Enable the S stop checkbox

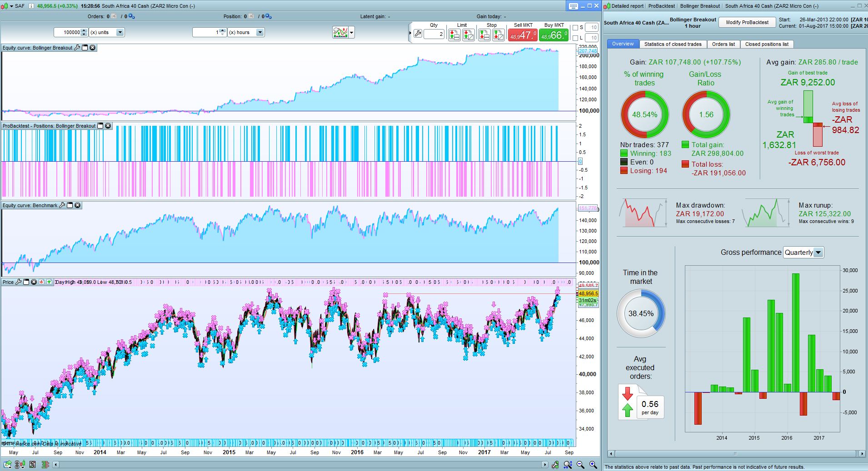pos(575,28)
